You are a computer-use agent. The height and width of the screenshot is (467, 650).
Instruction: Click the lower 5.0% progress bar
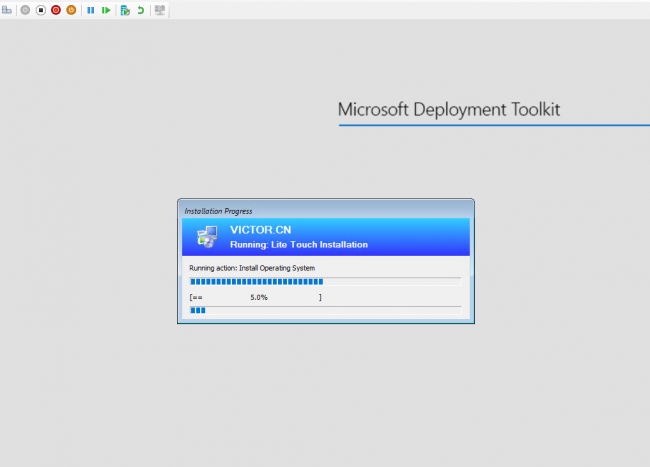point(325,310)
